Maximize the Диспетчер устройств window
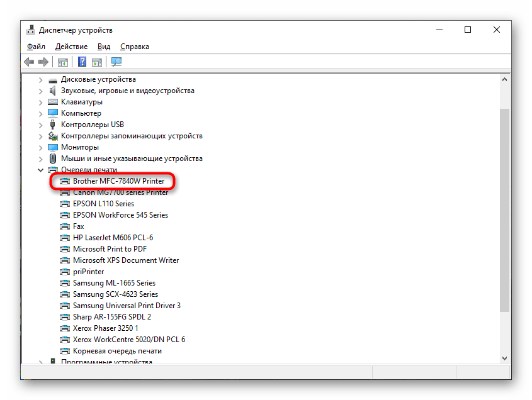This screenshot has width=532, height=400. click(468, 30)
